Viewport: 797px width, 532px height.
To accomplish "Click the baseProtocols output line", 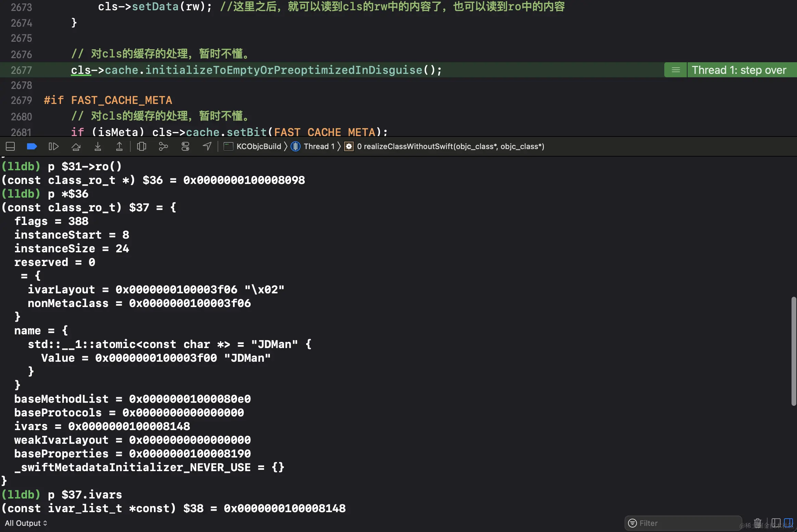I will click(x=129, y=413).
